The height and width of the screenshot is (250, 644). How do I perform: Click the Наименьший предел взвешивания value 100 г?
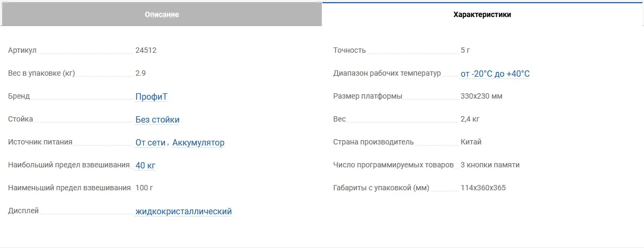144,188
